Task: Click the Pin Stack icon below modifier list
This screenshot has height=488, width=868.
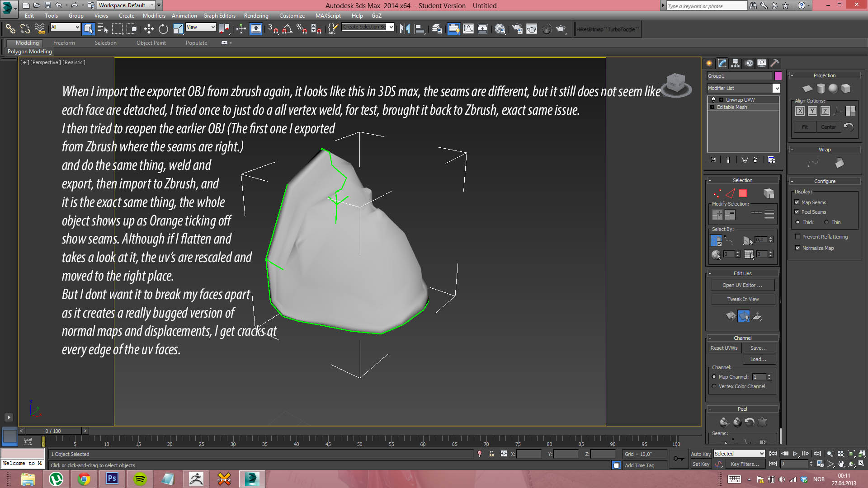Action: [x=713, y=160]
